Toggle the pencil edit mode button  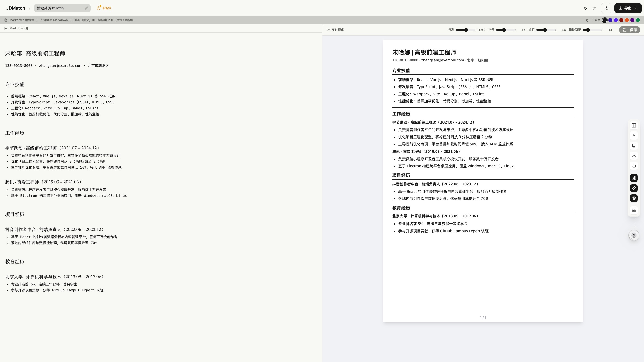634,188
